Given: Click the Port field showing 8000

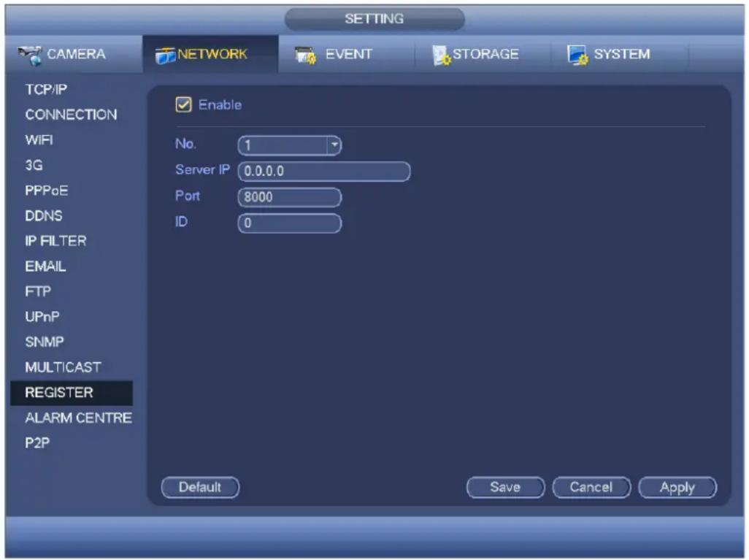Looking at the screenshot, I should pos(290,197).
